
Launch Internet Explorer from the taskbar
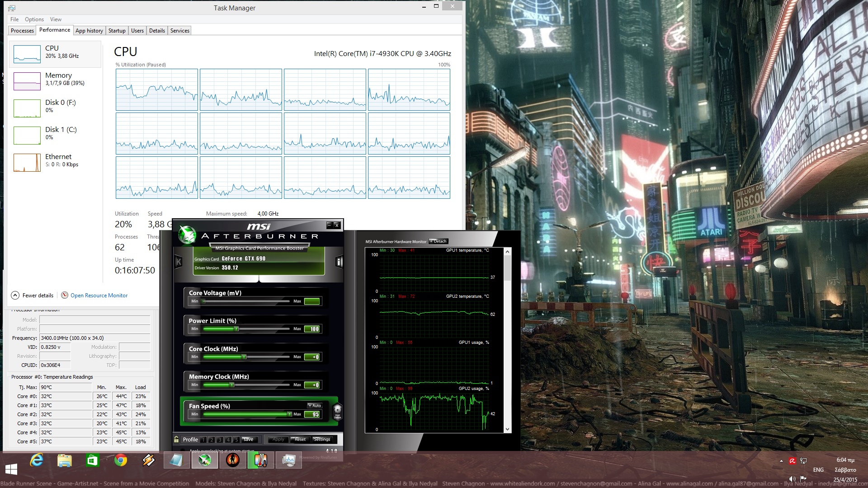tap(37, 460)
